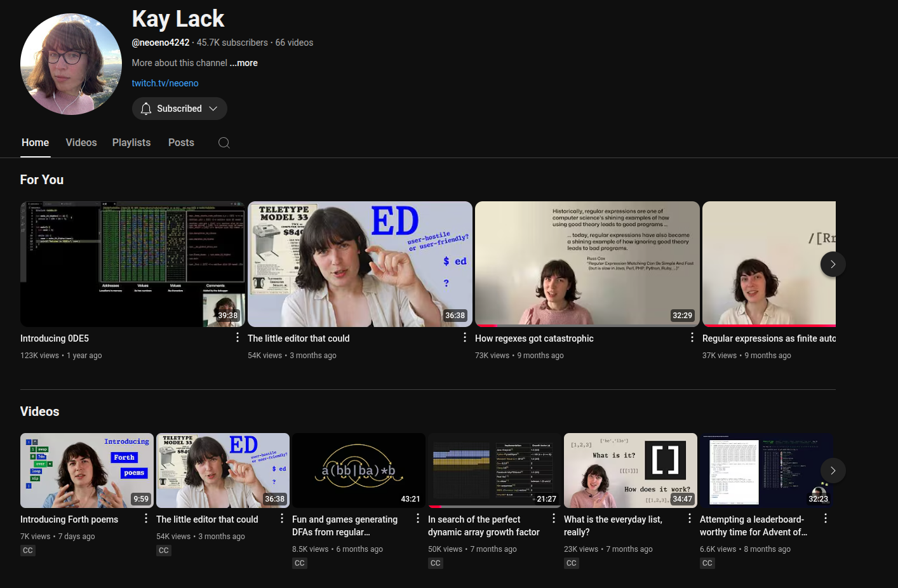
Task: Click CC badge under Videos row's little editor video
Action: click(x=164, y=551)
